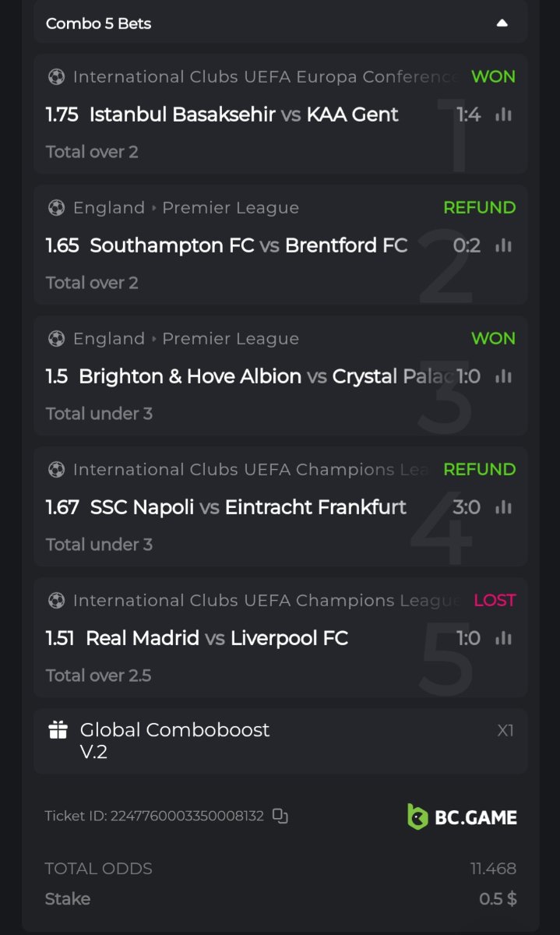Open Southampton FC vs Brentford FC match
The height and width of the screenshot is (935, 560).
point(248,246)
